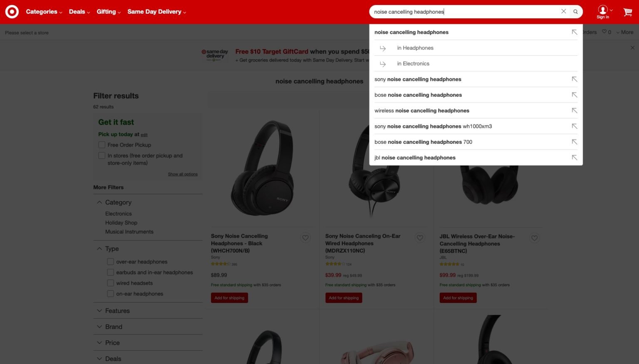Screen dimensions: 639x364
Task: Filter by Electronics category
Action: click(x=119, y=214)
